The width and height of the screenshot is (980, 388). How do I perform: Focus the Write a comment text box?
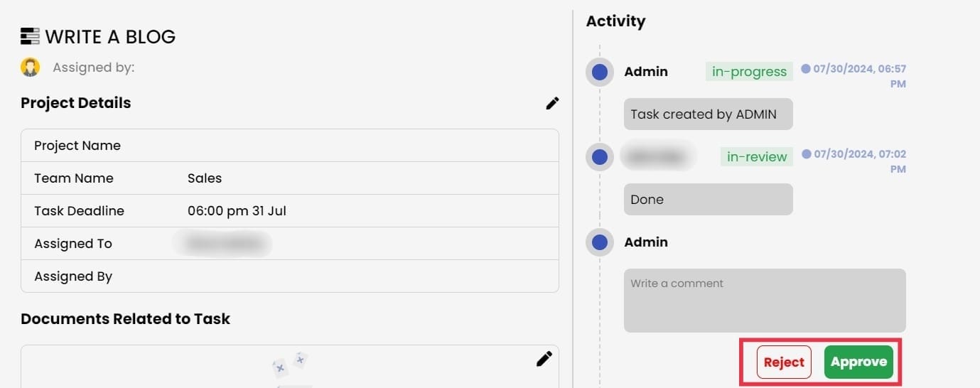(765, 300)
